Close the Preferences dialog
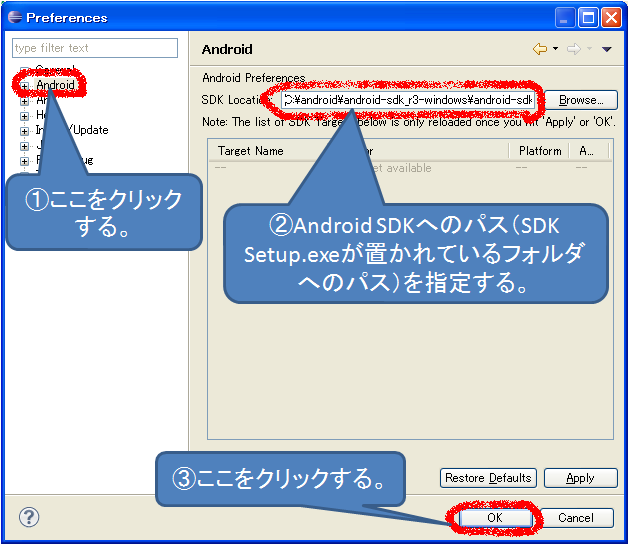The image size is (629, 545). (x=611, y=18)
